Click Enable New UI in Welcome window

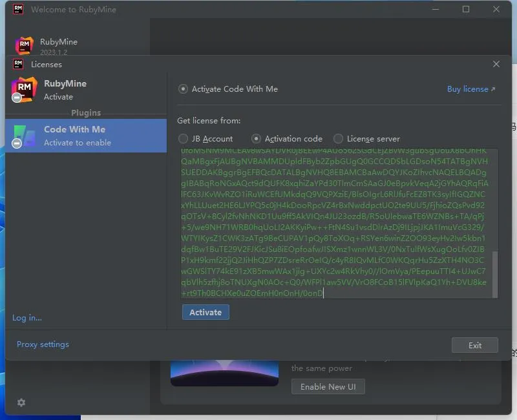coord(328,386)
